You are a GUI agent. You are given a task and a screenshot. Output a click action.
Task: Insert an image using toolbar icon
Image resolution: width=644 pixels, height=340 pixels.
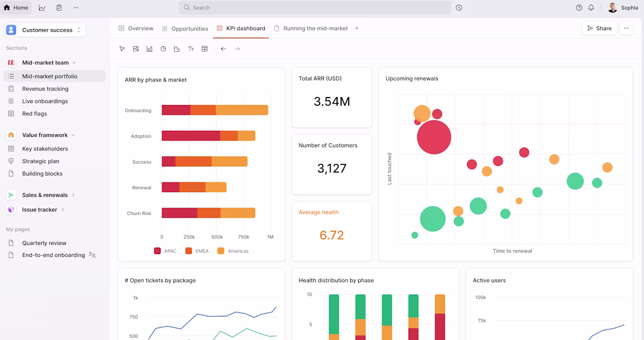coord(136,49)
